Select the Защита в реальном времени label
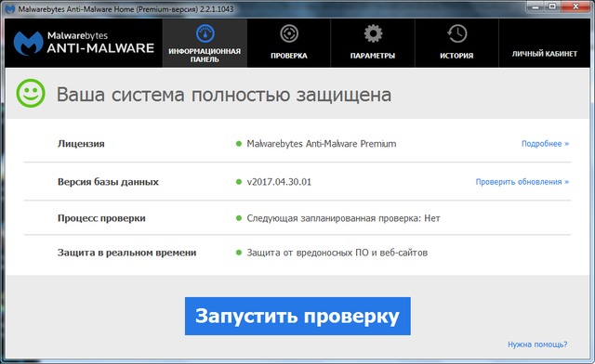 coord(126,253)
